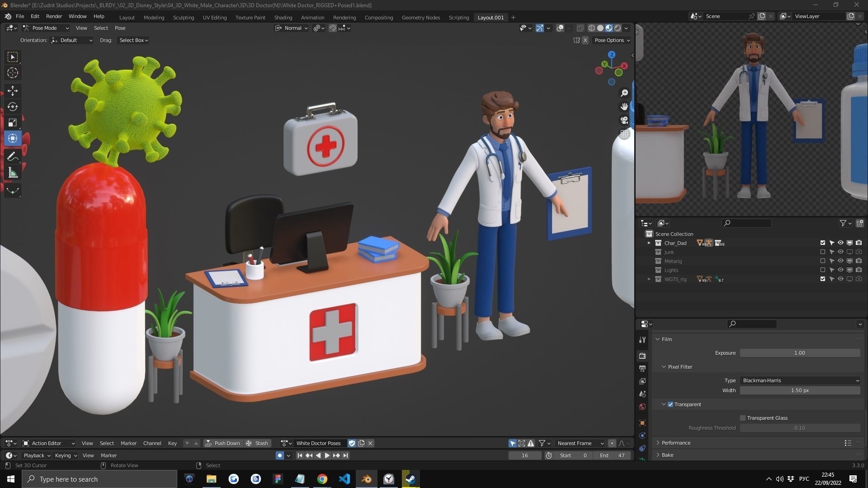Click the play animation button

point(327,455)
